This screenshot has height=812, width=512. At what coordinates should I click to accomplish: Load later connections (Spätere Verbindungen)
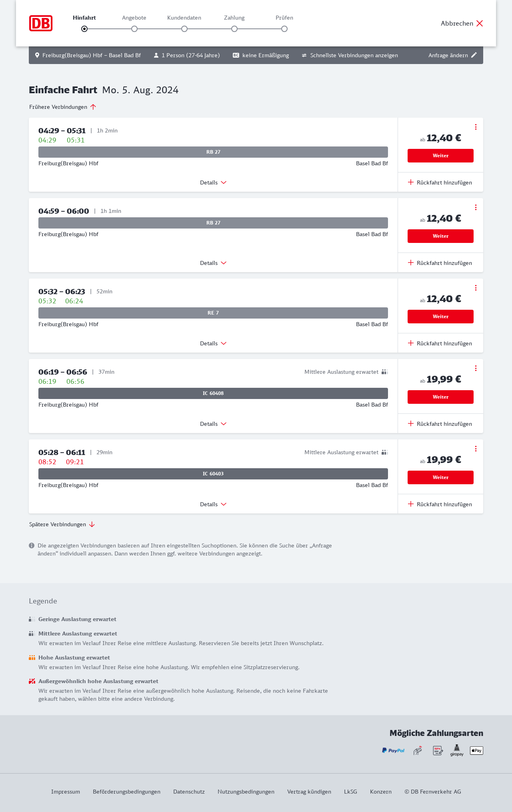(x=62, y=524)
